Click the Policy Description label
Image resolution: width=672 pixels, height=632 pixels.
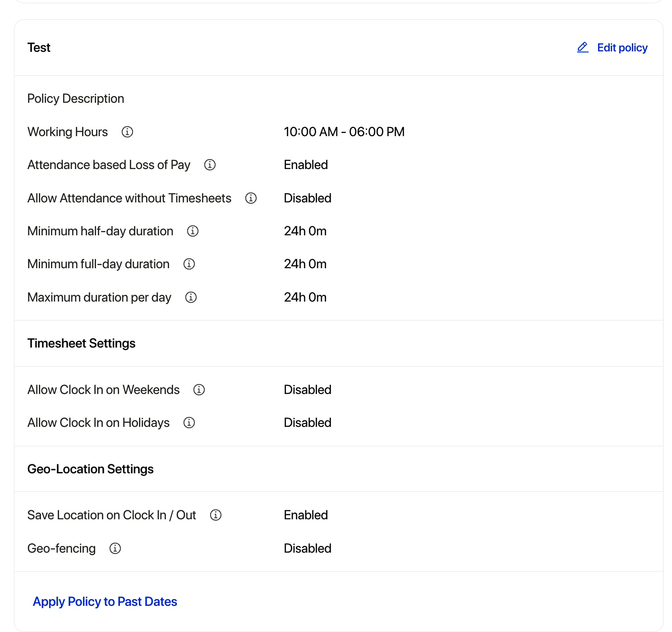(75, 98)
